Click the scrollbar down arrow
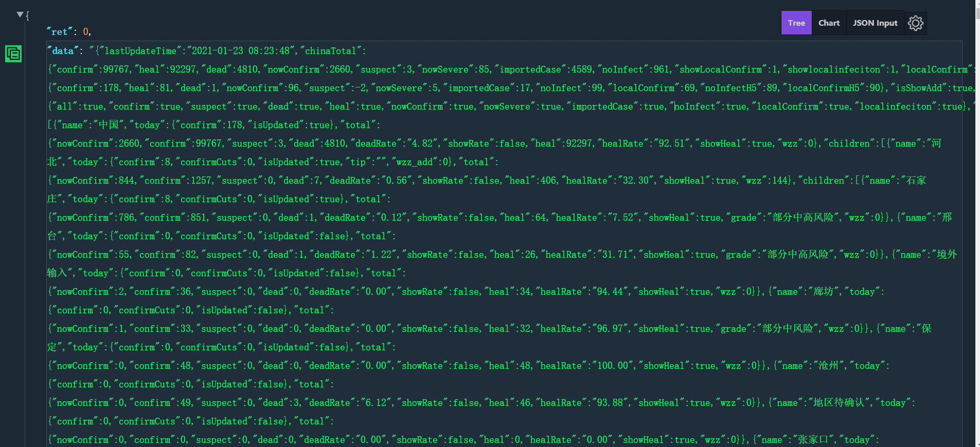The width and height of the screenshot is (980, 447). click(x=977, y=444)
